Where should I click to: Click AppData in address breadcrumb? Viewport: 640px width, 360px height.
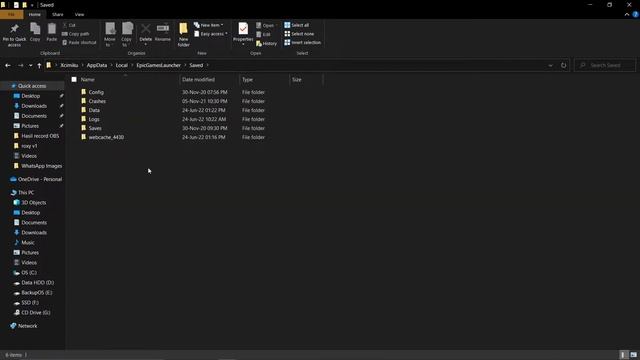97,65
